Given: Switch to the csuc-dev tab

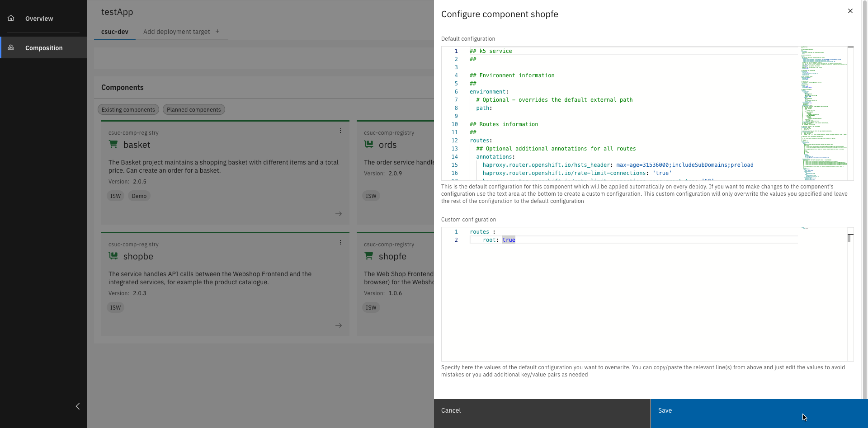Looking at the screenshot, I should 114,32.
